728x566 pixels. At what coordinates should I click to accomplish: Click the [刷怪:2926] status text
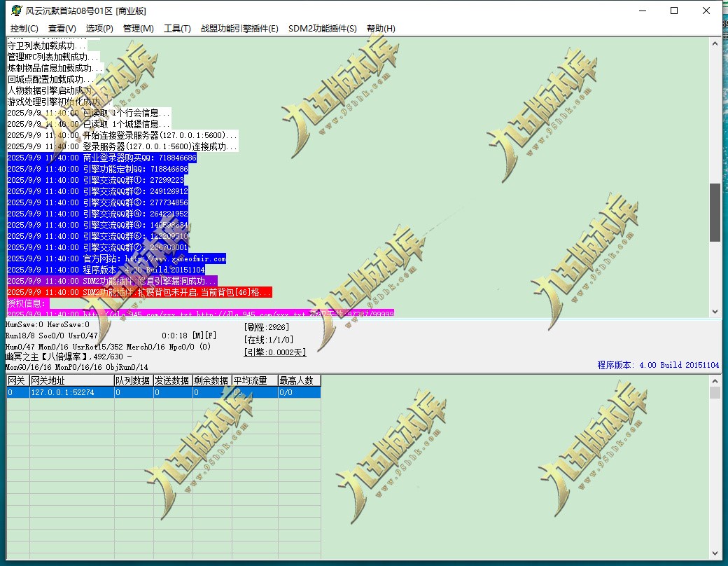267,327
